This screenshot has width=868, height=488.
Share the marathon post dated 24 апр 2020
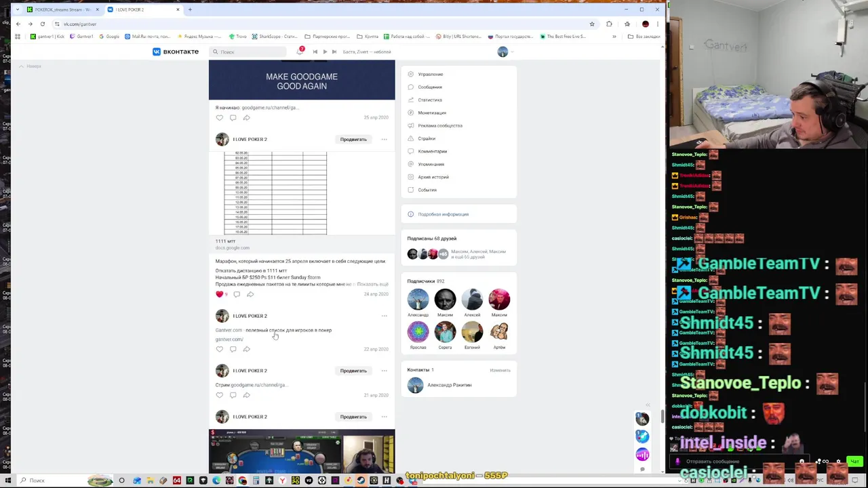(x=250, y=294)
